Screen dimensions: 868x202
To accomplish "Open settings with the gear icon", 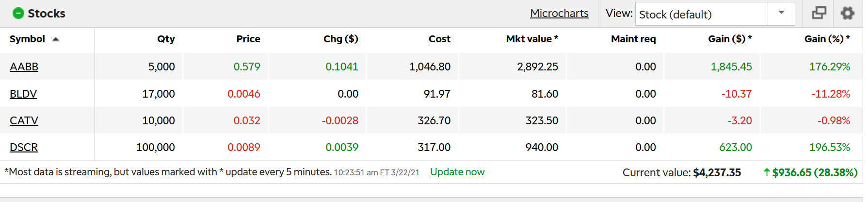I will (x=847, y=13).
